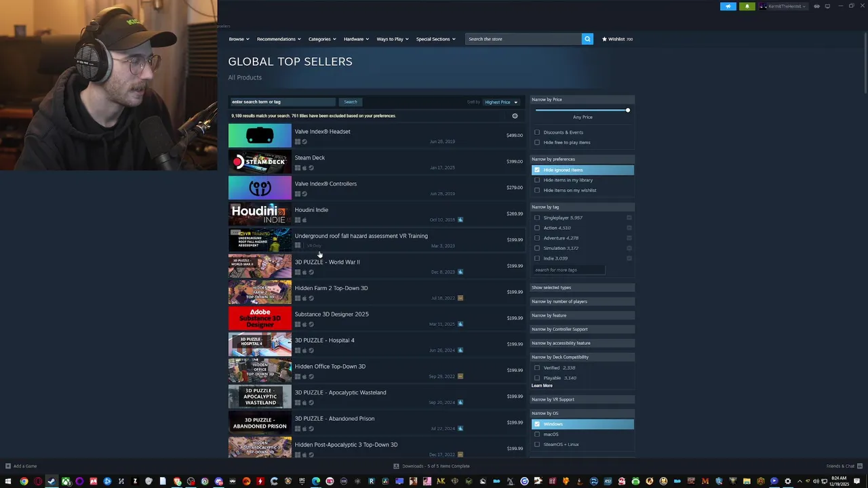Open the green notifications bell
Viewport: 868px width, 488px height.
click(x=747, y=6)
